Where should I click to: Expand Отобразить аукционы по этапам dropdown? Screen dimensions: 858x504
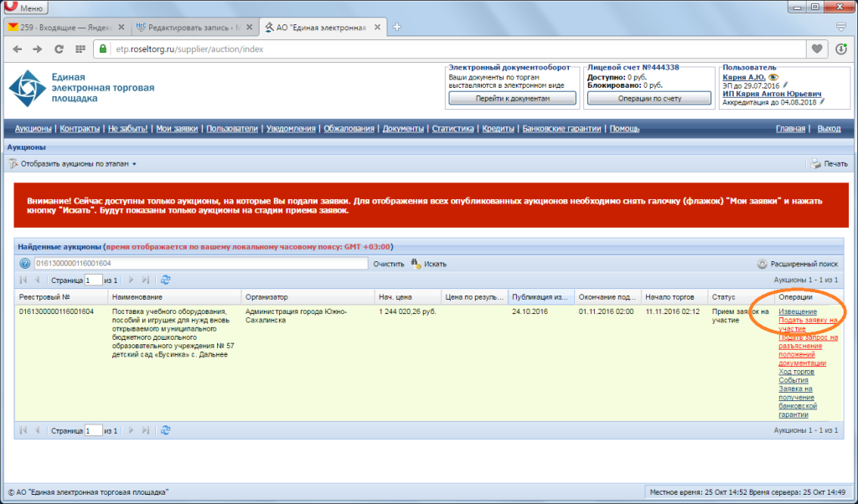(x=73, y=163)
